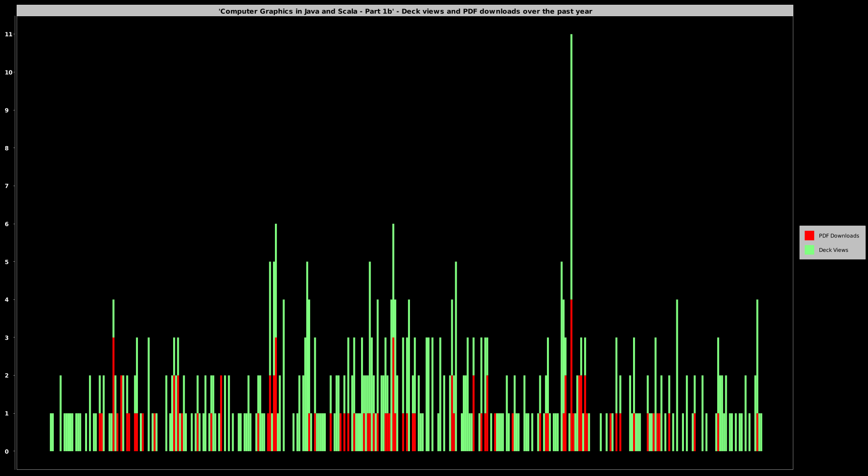Select the 'Deck Views' legend label
Viewport: 868px width, 476px height.
coord(833,250)
